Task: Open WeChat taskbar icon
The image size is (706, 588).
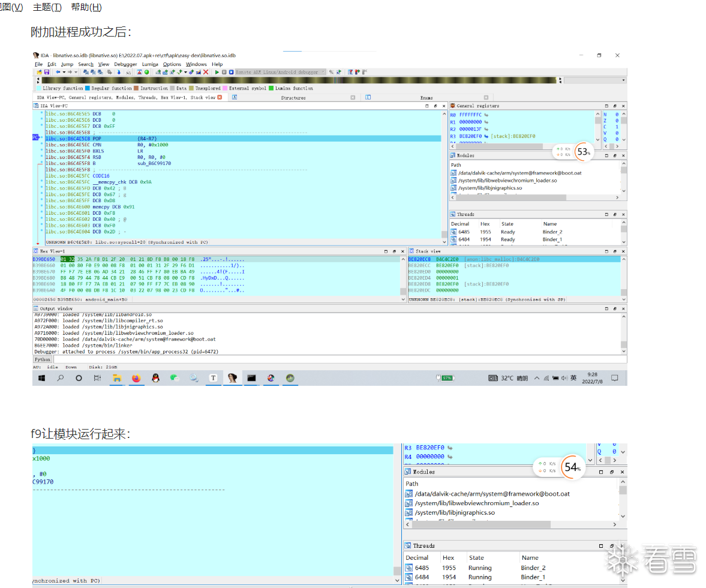Action: [x=175, y=378]
